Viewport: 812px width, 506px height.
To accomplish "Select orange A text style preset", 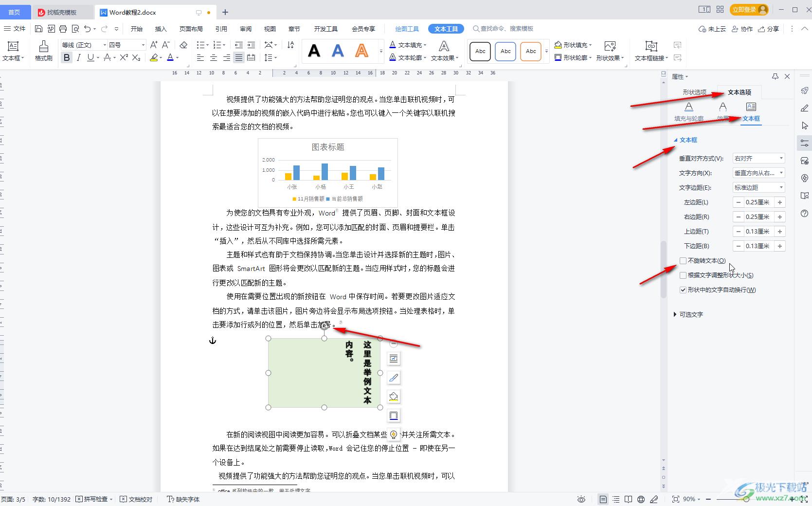I will point(361,51).
